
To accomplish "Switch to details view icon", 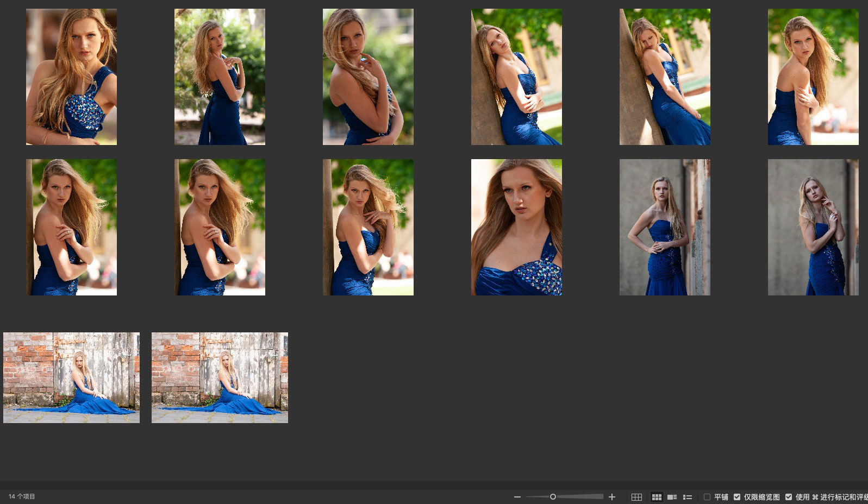I will 672,497.
